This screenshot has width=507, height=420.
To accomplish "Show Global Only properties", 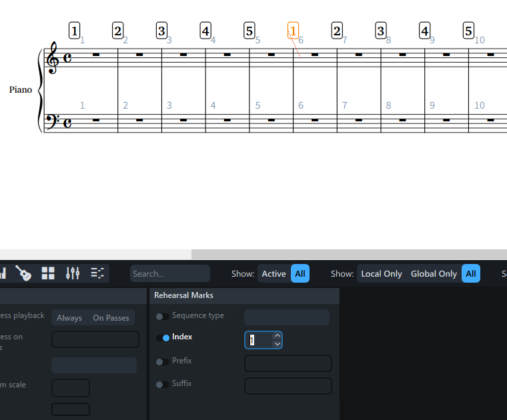I will click(434, 273).
